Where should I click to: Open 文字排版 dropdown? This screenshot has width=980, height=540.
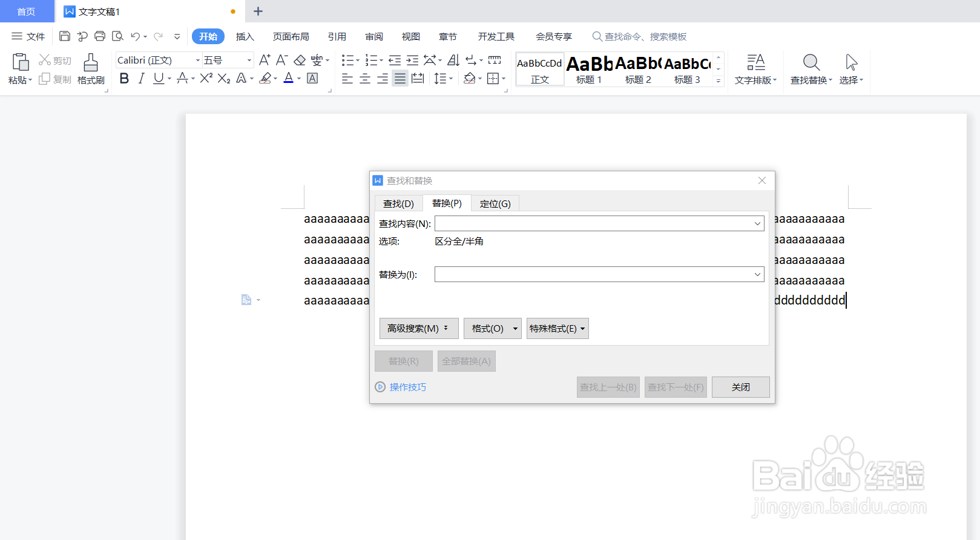[x=755, y=69]
